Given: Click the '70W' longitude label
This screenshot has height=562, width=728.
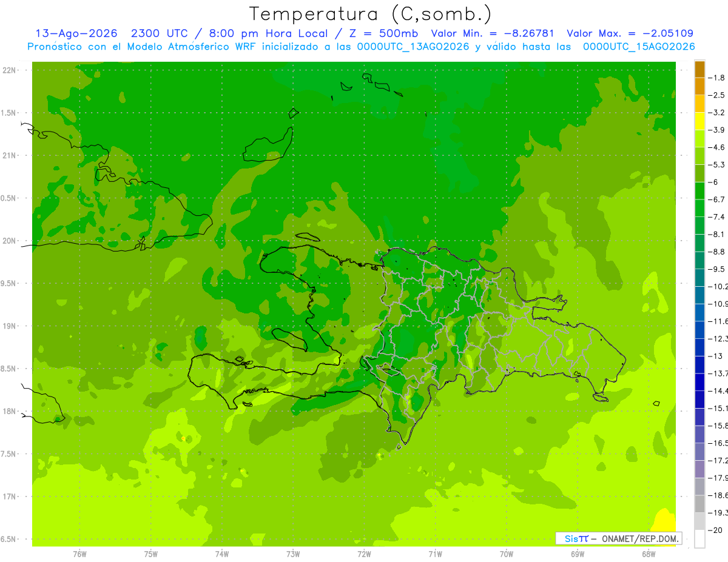Looking at the screenshot, I should point(506,554).
